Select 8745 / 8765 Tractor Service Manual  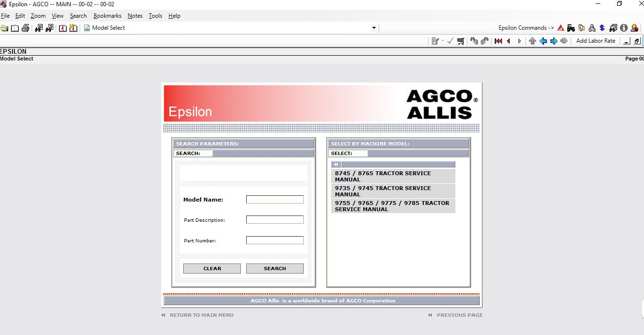tap(393, 176)
